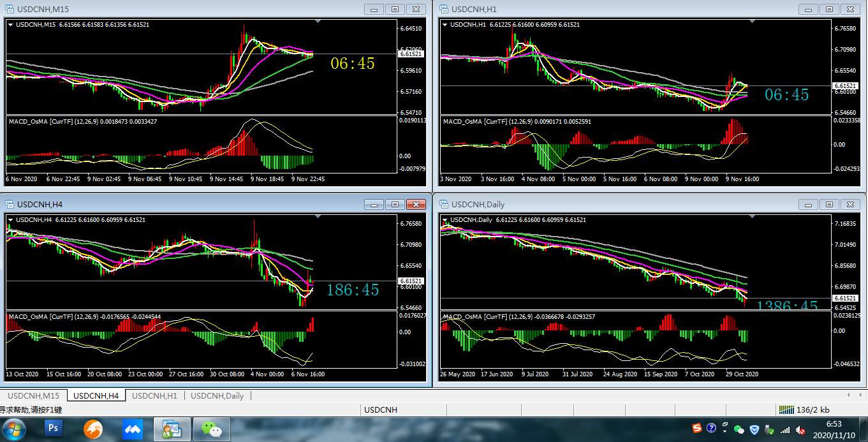Click the chart shift marker on H1 chart

coord(753,22)
